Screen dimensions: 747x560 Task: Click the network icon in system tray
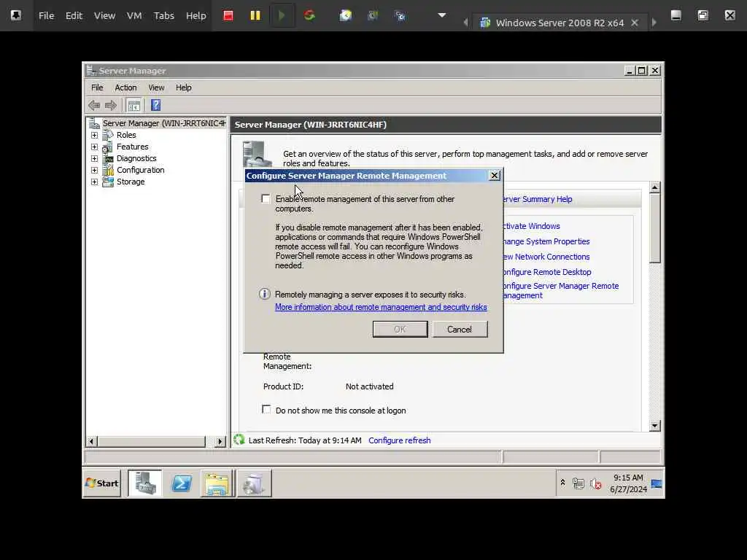578,484
